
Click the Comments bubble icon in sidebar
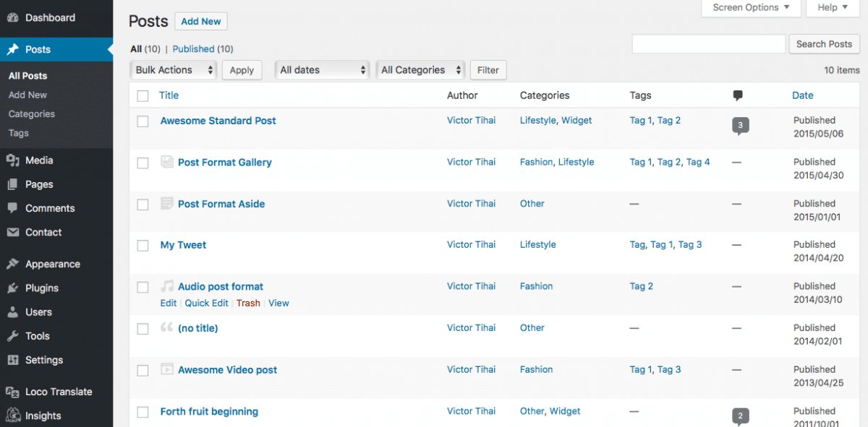tap(12, 208)
